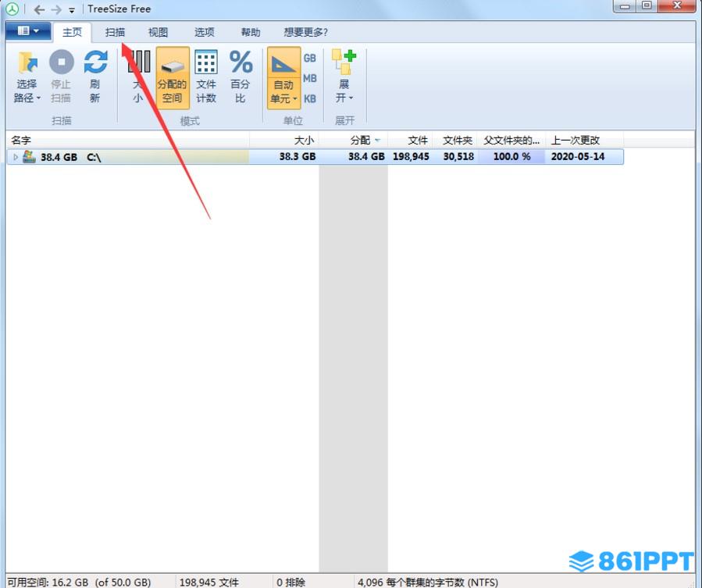The height and width of the screenshot is (588, 702).
Task: Click the 38.3 GB size cell
Action: pyautogui.click(x=298, y=157)
